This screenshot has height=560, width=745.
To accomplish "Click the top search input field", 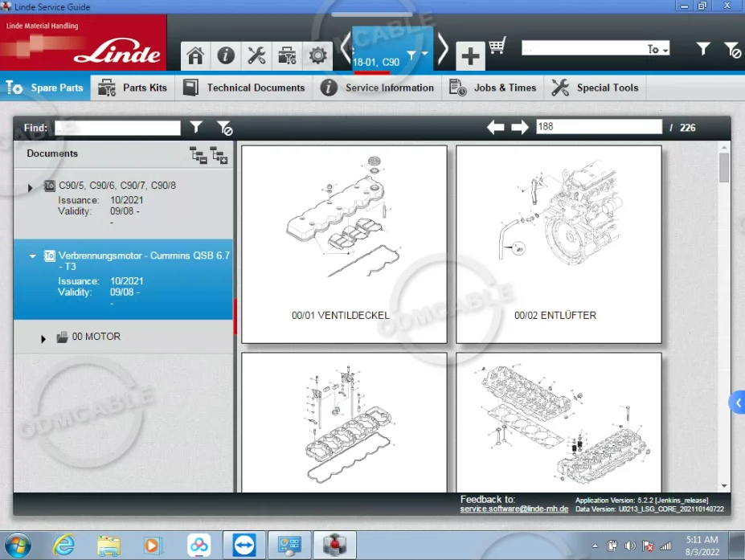I will pos(583,48).
